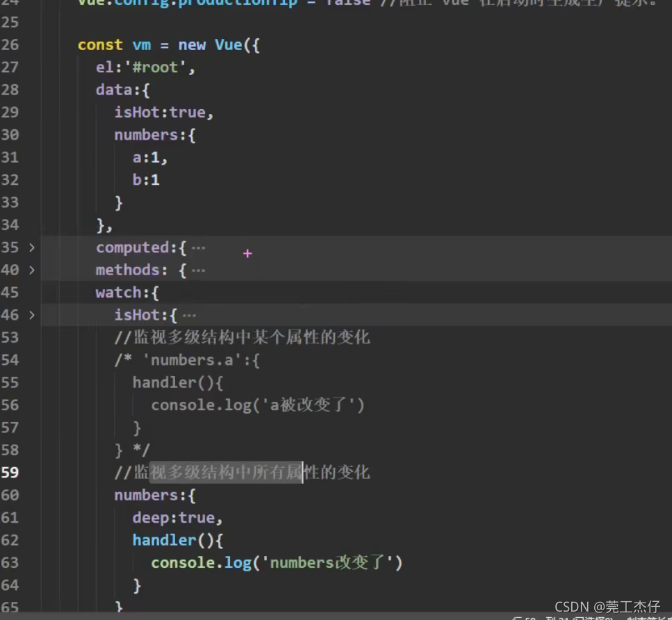
Task: Click the 'numbers.a' commented key on line 54
Action: (x=192, y=360)
